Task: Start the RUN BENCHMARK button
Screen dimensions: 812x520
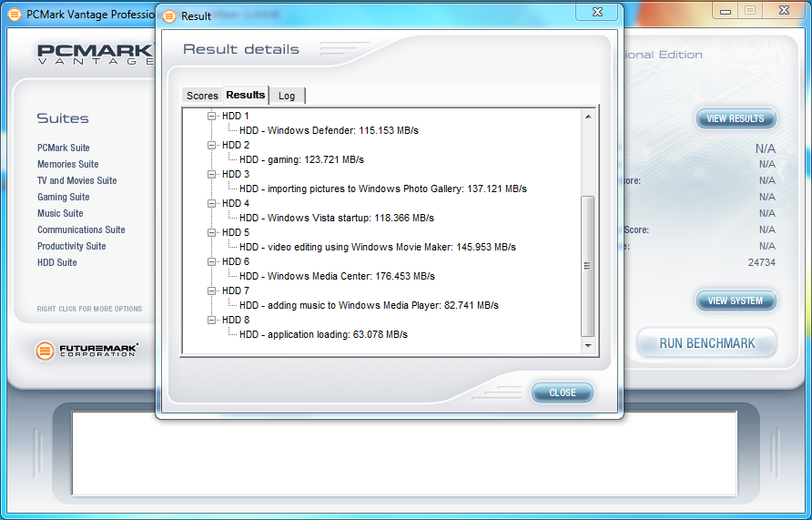Action: [707, 343]
